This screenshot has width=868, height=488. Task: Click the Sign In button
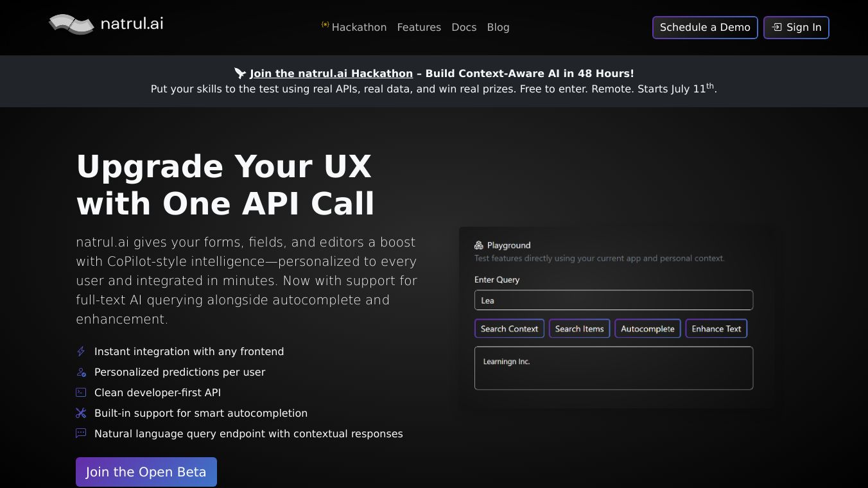point(796,28)
